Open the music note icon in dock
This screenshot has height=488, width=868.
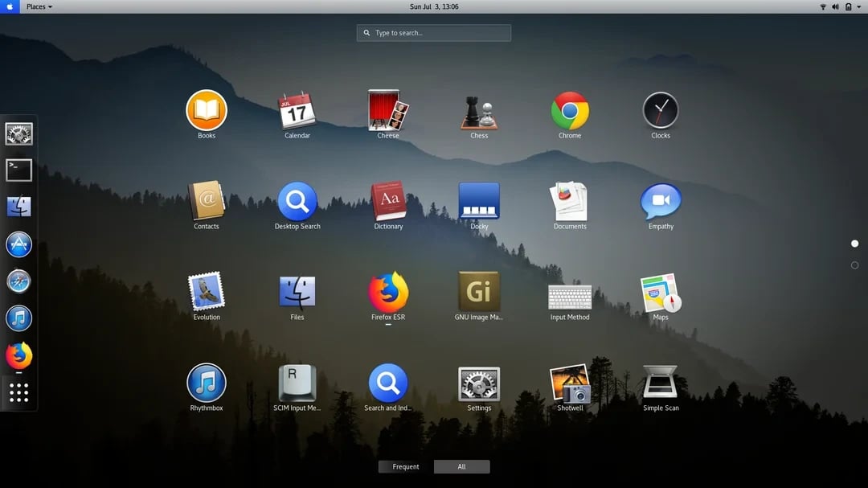(18, 318)
